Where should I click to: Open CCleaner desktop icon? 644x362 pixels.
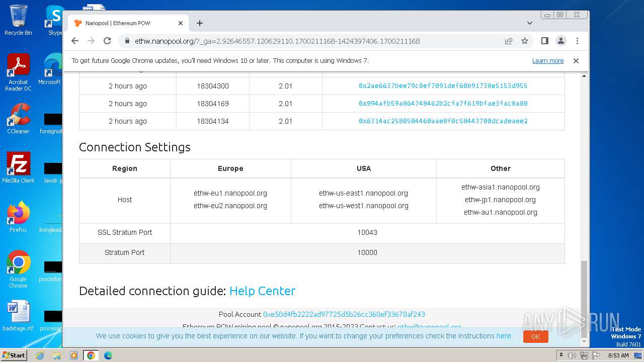(18, 119)
